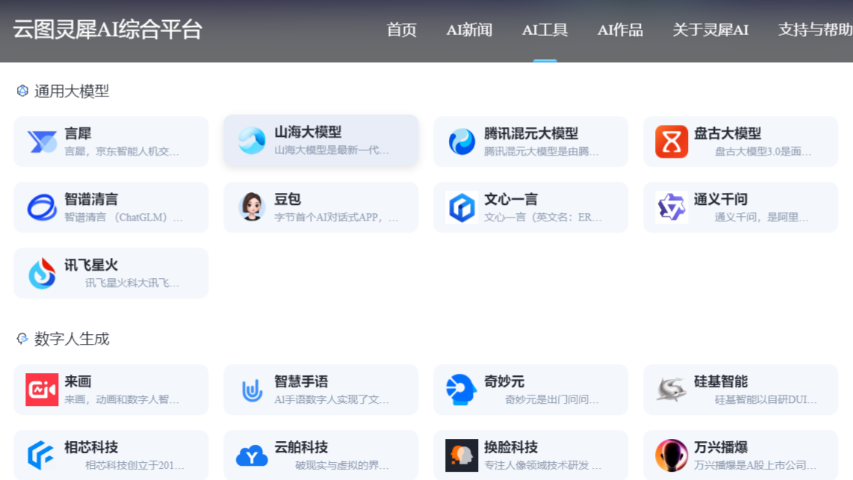Click the 万兴播爆 silhouette icon
Image resolution: width=853 pixels, height=480 pixels.
pos(671,456)
